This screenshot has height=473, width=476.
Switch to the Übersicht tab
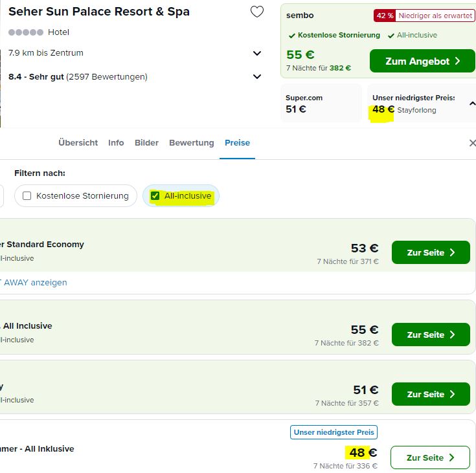coord(78,142)
